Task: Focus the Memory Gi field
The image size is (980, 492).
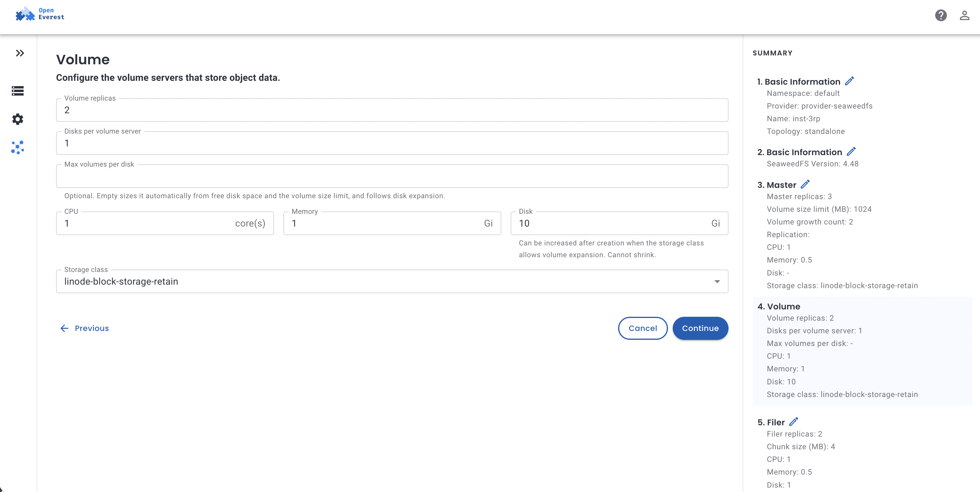Action: [392, 224]
